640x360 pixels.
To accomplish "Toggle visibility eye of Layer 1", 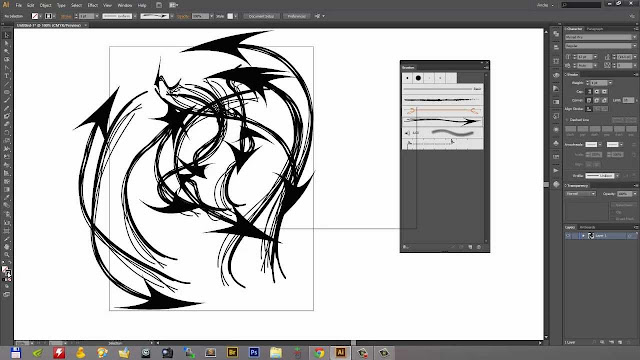I will [x=568, y=236].
